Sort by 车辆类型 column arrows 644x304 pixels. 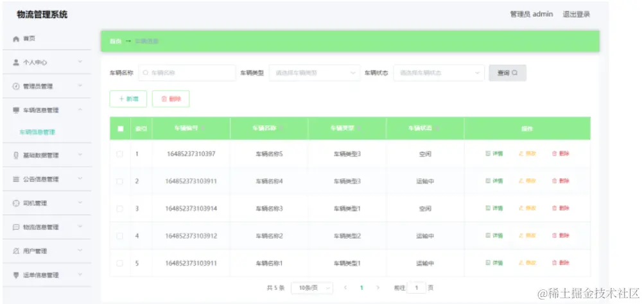pyautogui.click(x=360, y=128)
